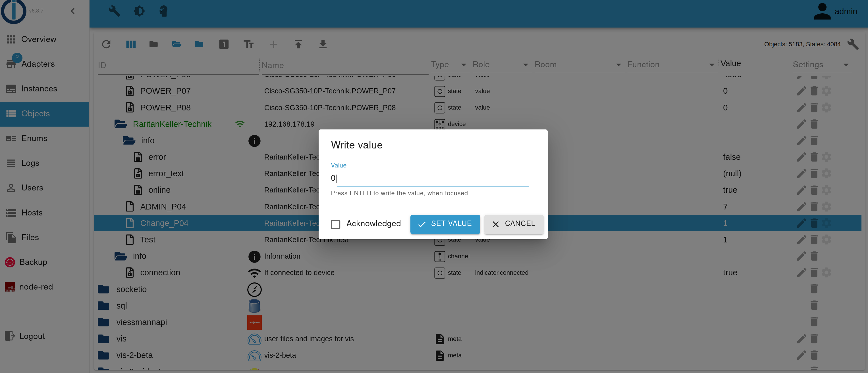Edit the Change_P04 state with the pencil icon
This screenshot has width=868, height=373.
click(x=801, y=223)
